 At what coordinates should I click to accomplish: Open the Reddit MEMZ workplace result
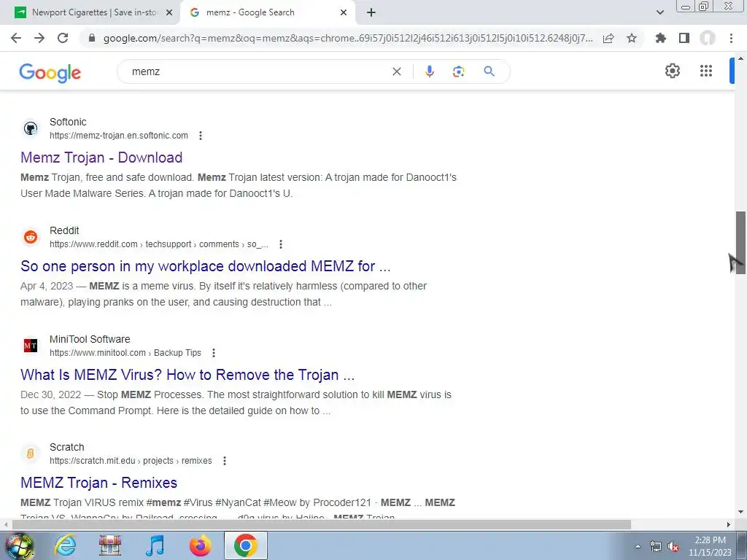coord(205,266)
